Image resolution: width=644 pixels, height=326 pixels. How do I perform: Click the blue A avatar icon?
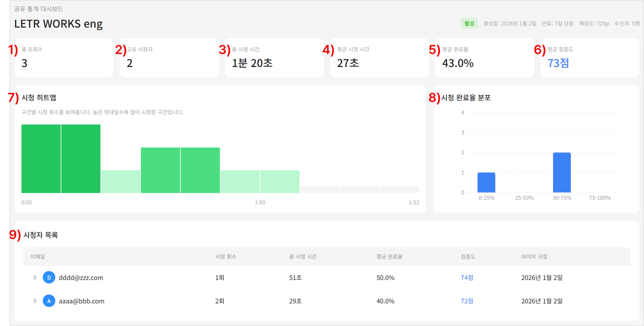tap(49, 301)
